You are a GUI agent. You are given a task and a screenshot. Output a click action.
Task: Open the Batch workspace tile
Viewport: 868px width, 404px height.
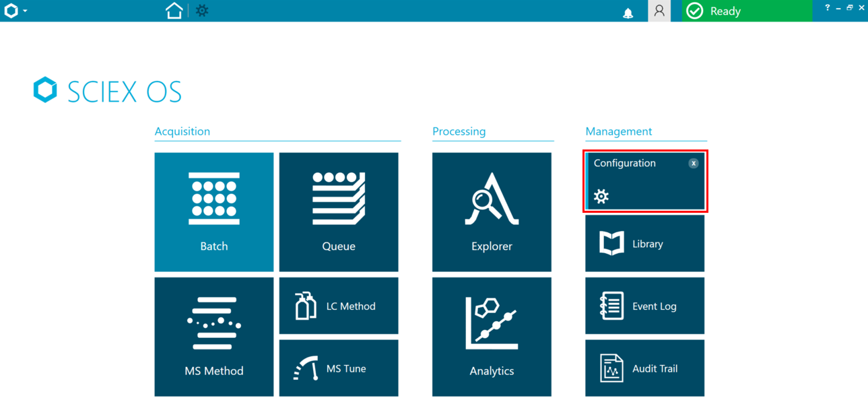(x=214, y=212)
